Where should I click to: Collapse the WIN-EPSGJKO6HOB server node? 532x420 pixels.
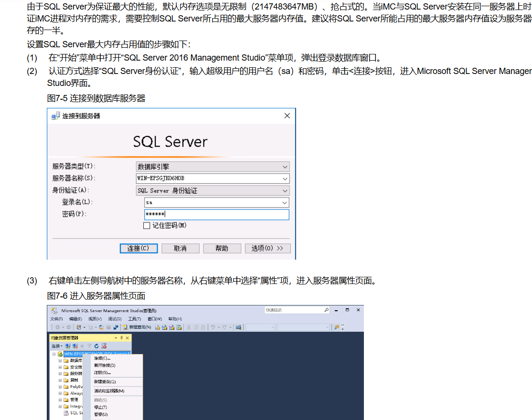click(x=53, y=354)
